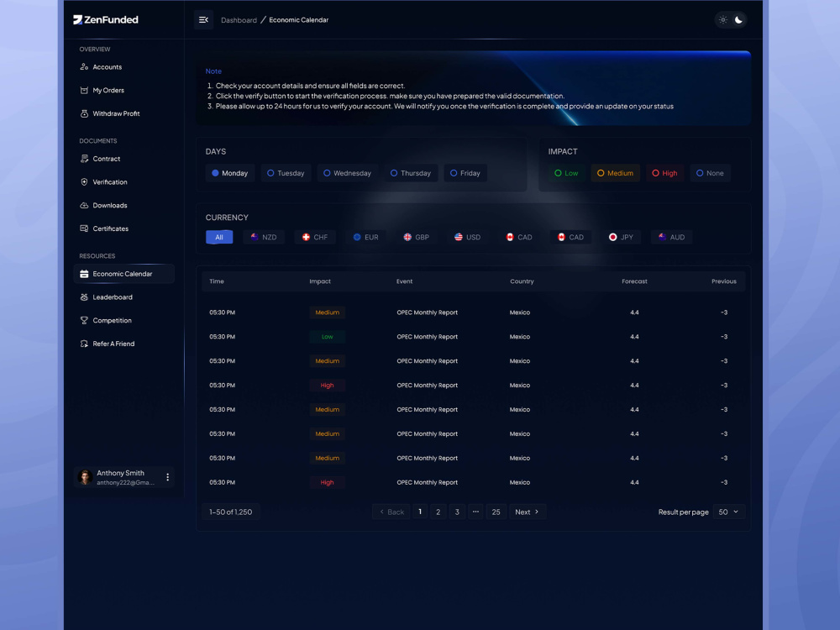Open Results per page dropdown

728,512
